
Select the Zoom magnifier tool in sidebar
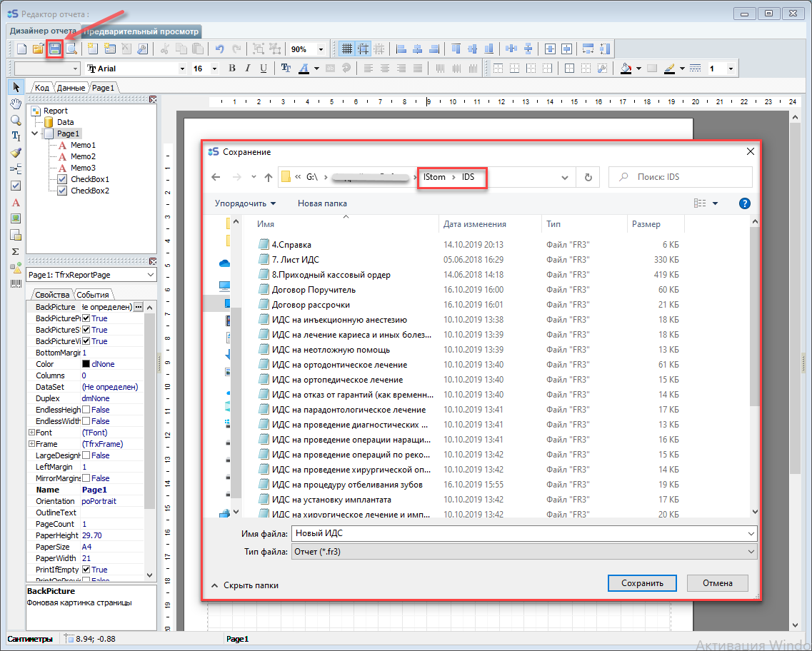[x=16, y=120]
